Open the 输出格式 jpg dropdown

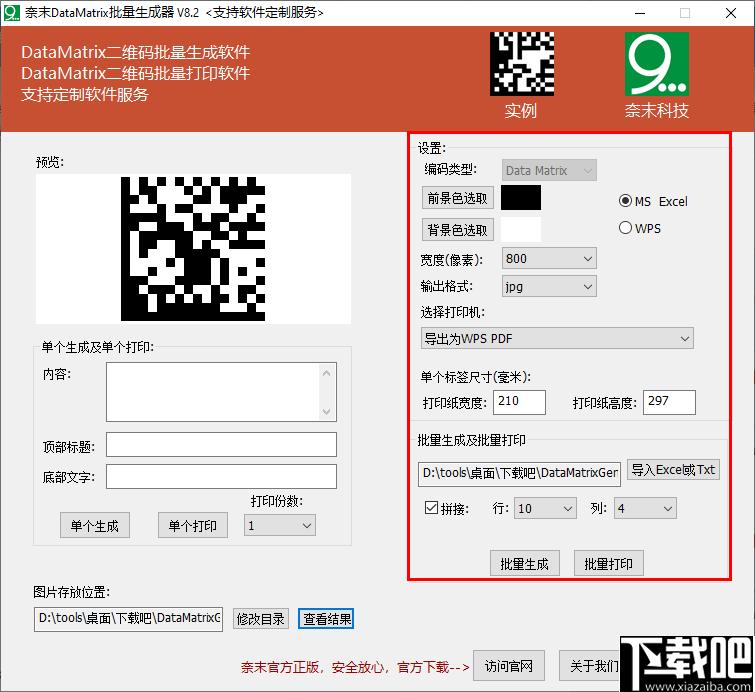(x=549, y=287)
